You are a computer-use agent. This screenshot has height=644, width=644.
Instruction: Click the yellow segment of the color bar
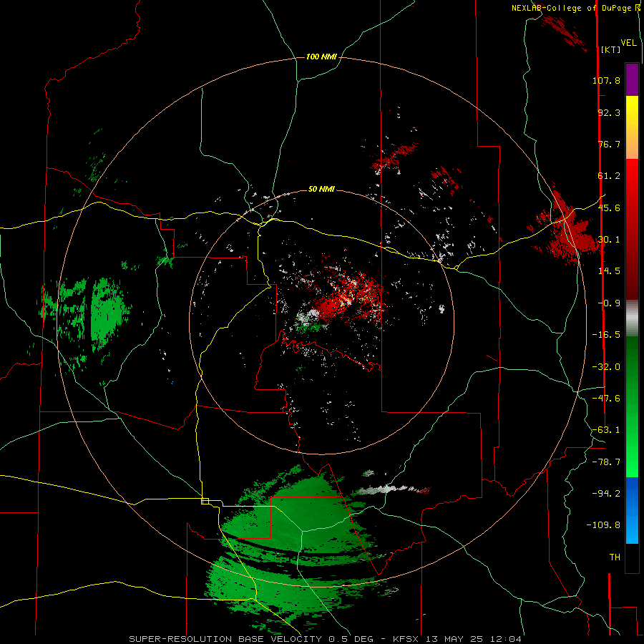tap(632, 119)
